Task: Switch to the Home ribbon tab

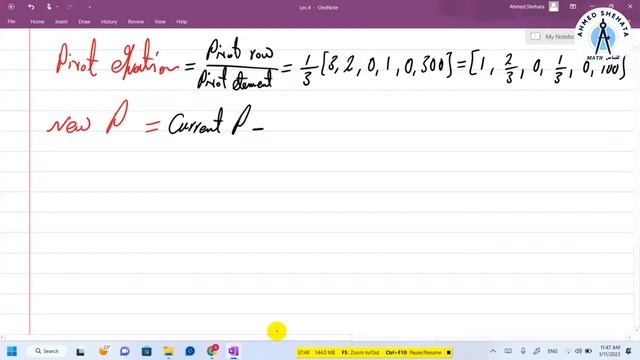Action: click(x=37, y=22)
